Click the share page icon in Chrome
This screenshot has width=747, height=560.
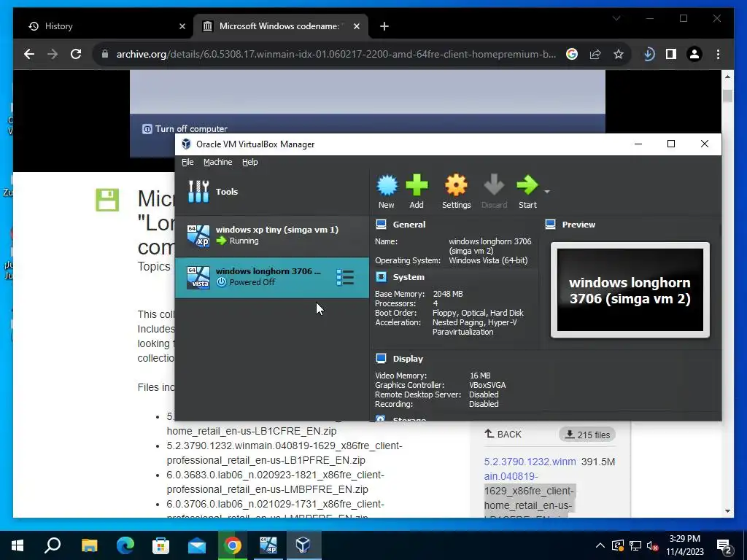[x=595, y=54]
